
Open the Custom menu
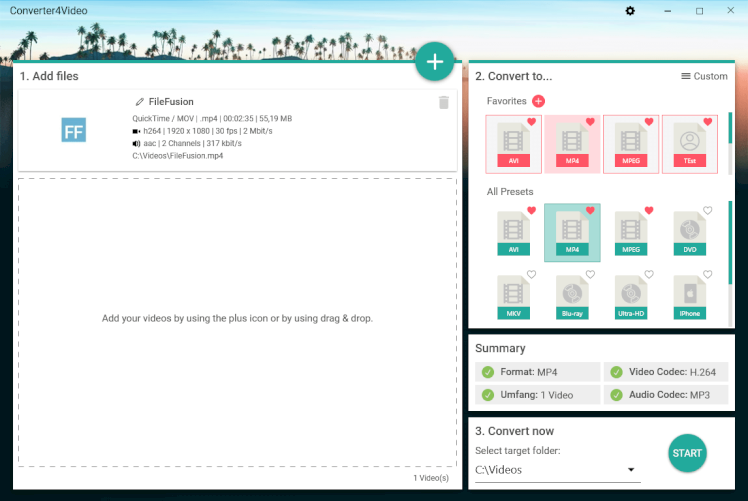(704, 76)
